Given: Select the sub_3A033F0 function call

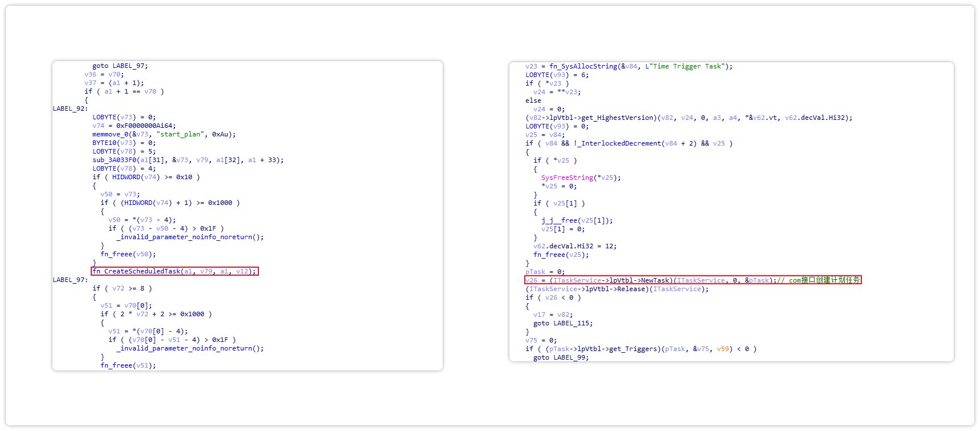Looking at the screenshot, I should pos(115,160).
